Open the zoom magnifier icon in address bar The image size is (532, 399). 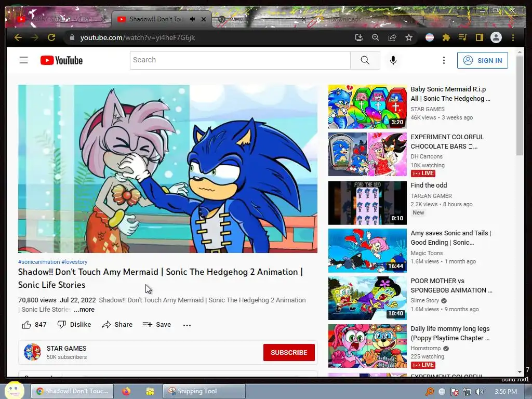tap(375, 37)
